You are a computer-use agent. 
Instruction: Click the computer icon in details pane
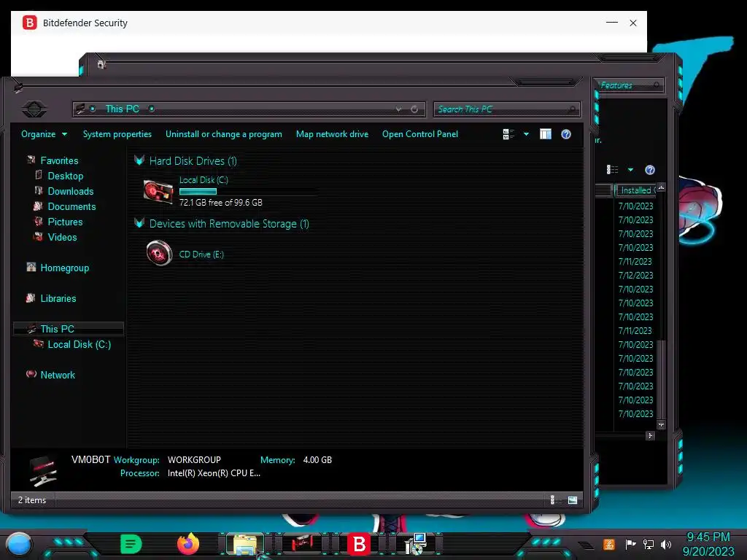coord(43,470)
